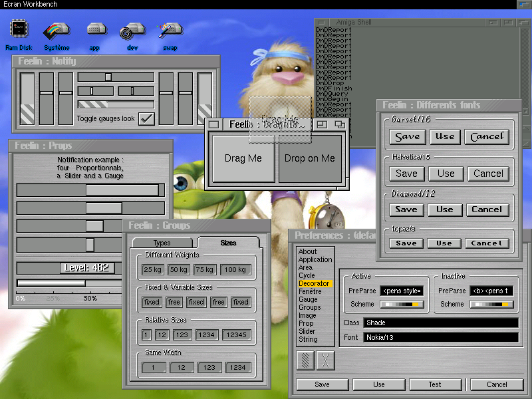Open the Ram Disk desktop icon
The height and width of the screenshot is (399, 532).
(x=19, y=35)
